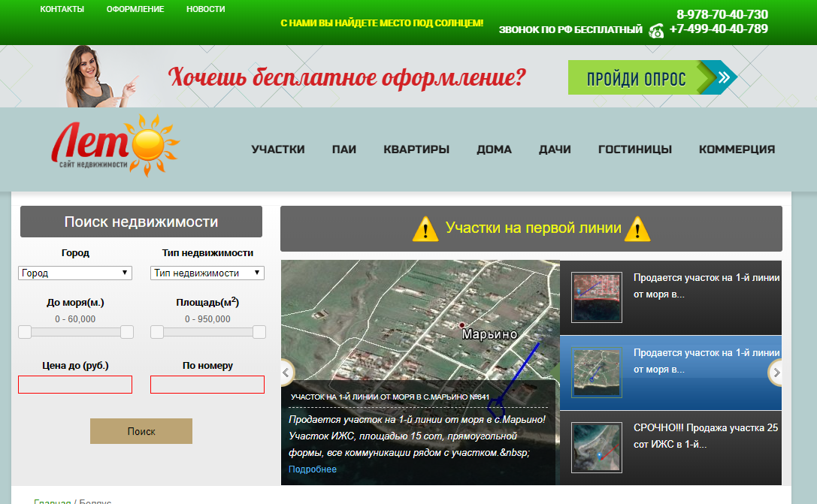Open the Квартиры menu section
The height and width of the screenshot is (504, 817).
pyautogui.click(x=416, y=149)
